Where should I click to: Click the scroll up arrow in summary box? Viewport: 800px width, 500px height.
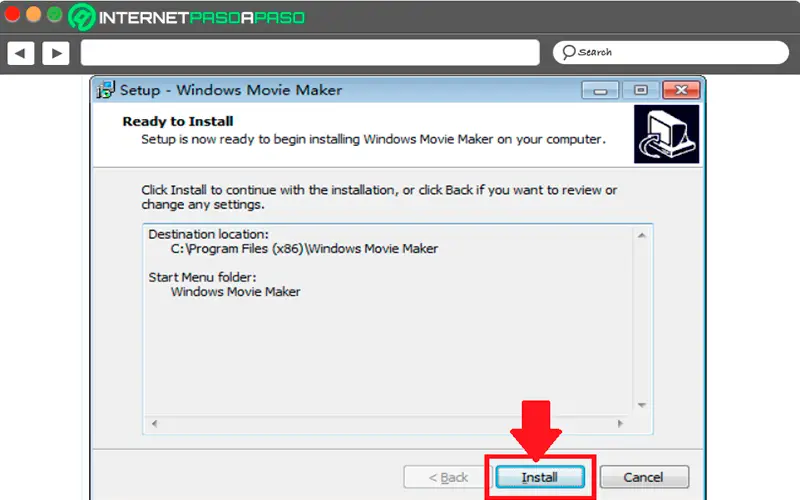[x=642, y=235]
